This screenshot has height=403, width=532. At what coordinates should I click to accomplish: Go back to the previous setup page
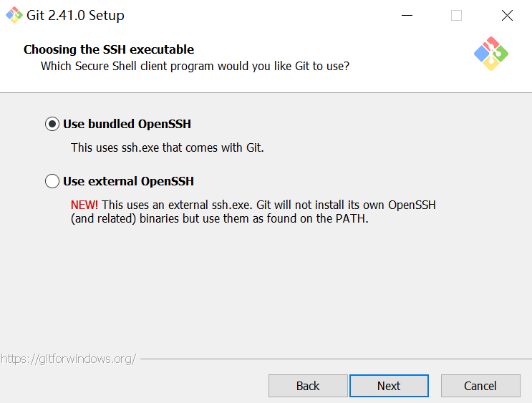[x=308, y=386]
